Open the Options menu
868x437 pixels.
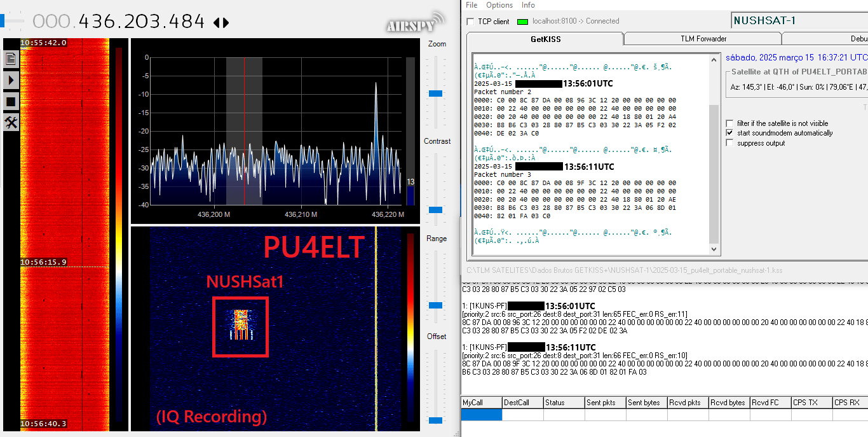(x=499, y=5)
